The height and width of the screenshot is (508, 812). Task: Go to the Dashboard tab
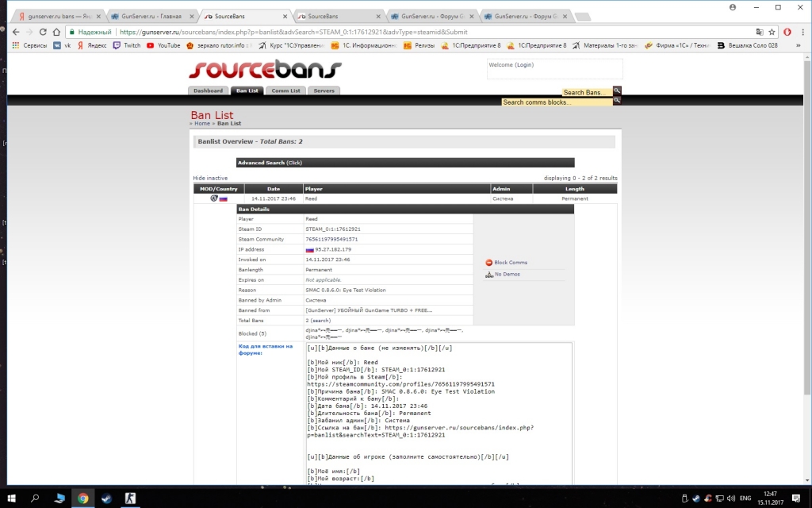click(x=209, y=90)
